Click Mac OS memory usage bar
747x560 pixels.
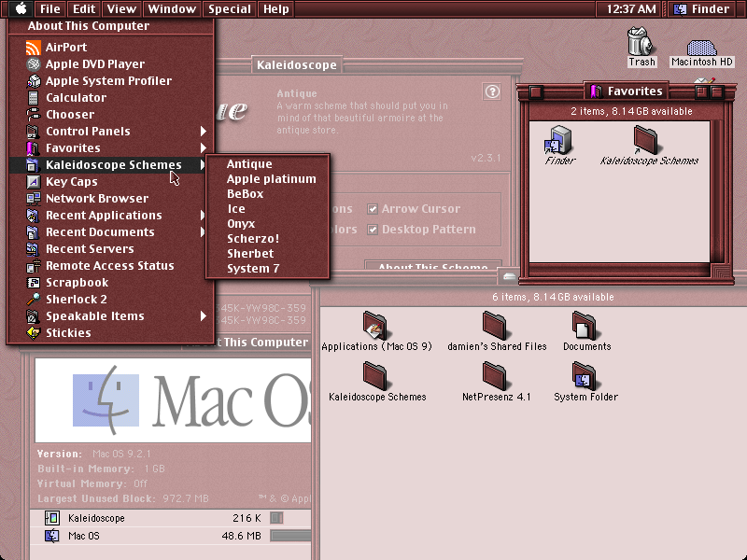[290, 536]
